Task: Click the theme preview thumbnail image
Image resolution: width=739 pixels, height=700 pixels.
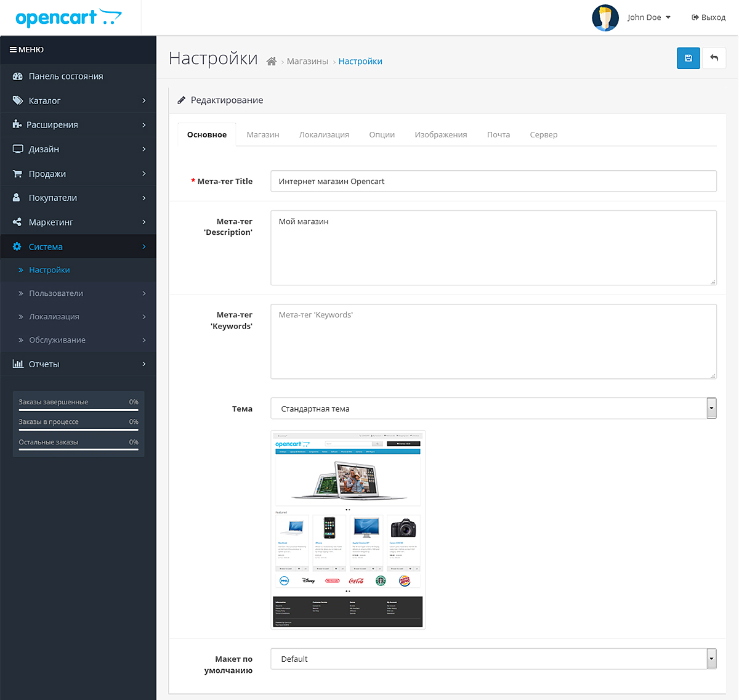Action: [348, 530]
